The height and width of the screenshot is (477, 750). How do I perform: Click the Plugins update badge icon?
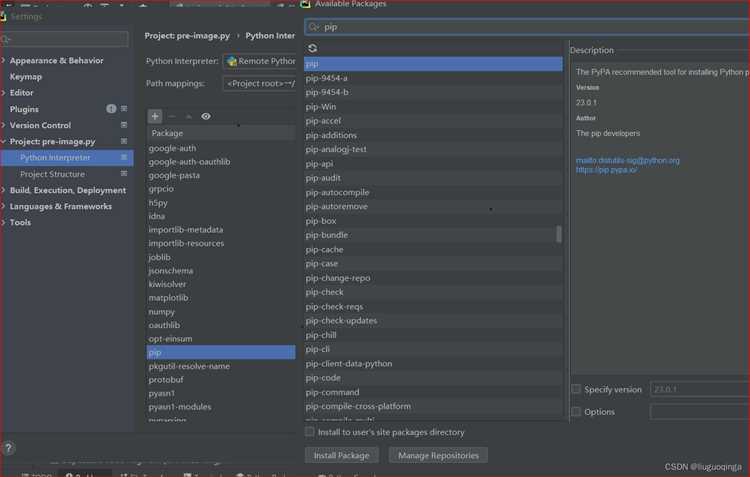[111, 109]
